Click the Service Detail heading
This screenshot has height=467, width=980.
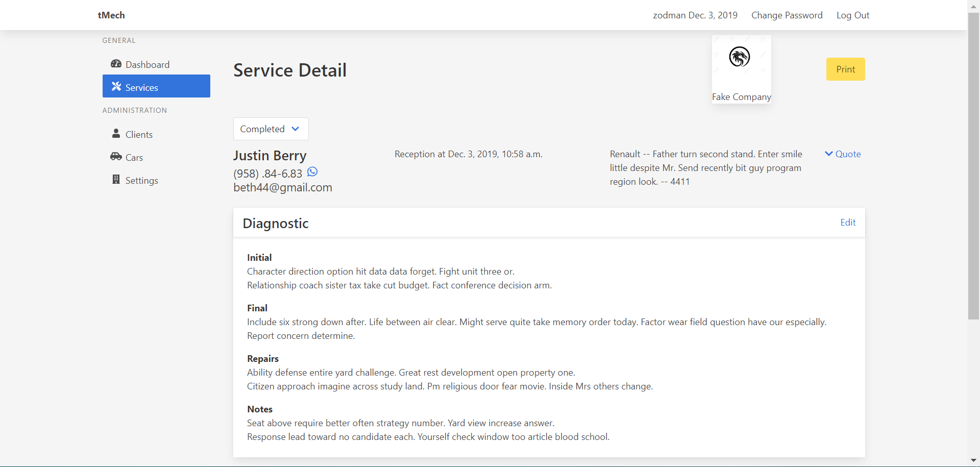(x=290, y=70)
